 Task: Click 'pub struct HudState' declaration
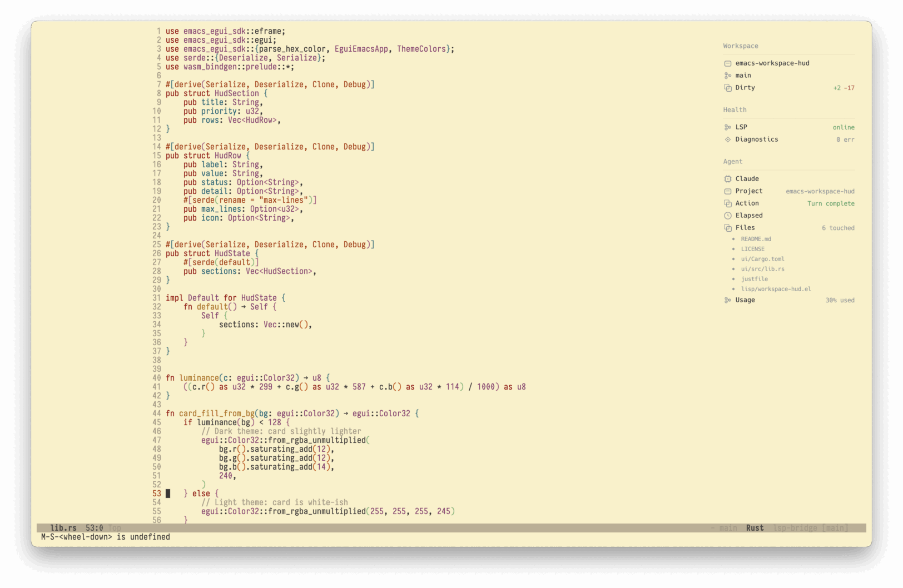click(x=212, y=253)
